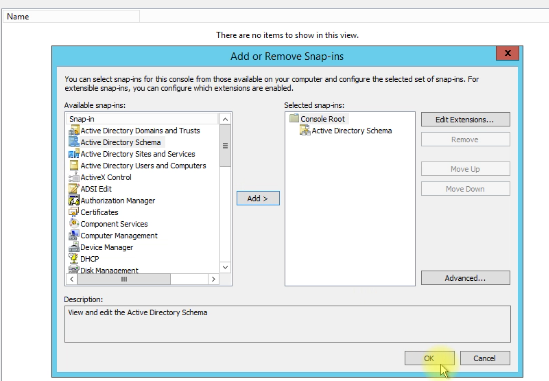549x381 pixels.
Task: Click the description text box
Action: (287, 324)
